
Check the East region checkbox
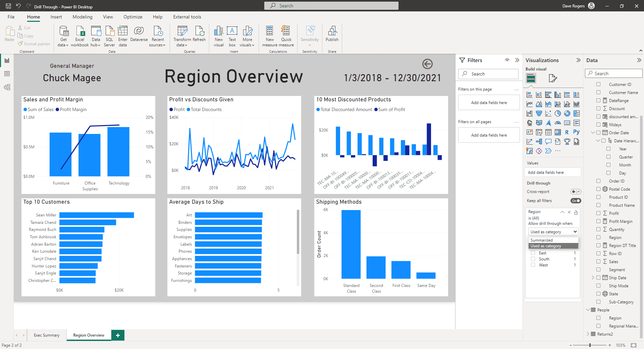(533, 253)
